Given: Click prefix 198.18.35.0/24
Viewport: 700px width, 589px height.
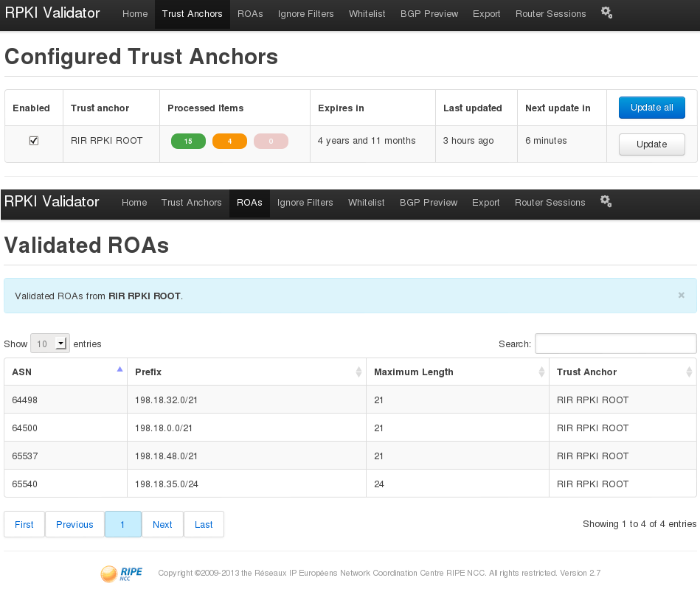Looking at the screenshot, I should pyautogui.click(x=167, y=484).
